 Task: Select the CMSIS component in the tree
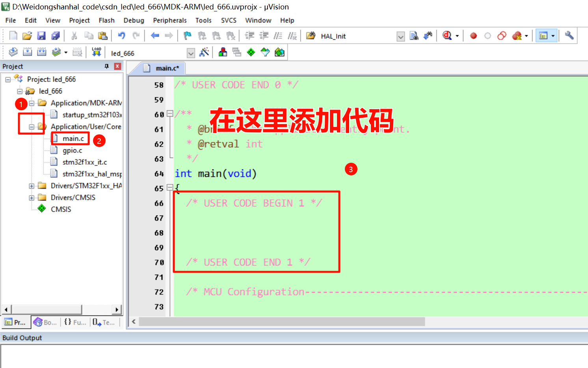(61, 210)
